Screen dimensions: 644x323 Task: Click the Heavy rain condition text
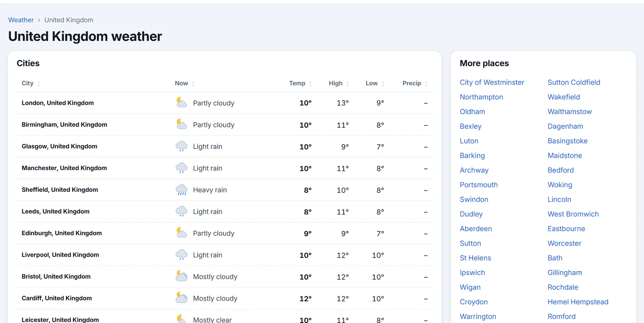click(210, 190)
